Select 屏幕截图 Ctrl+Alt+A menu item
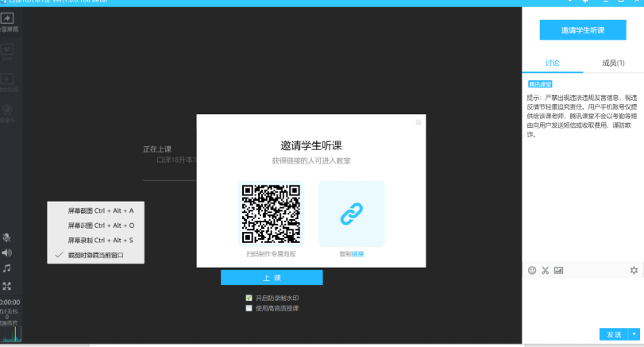Viewport: 644px width, 347px height. [x=100, y=210]
